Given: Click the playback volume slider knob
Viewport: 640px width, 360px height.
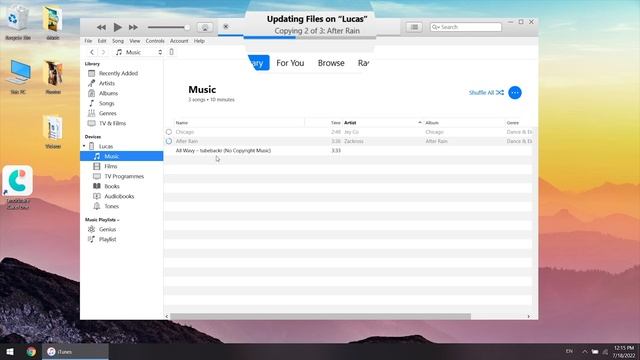Looking at the screenshot, I should point(187,27).
